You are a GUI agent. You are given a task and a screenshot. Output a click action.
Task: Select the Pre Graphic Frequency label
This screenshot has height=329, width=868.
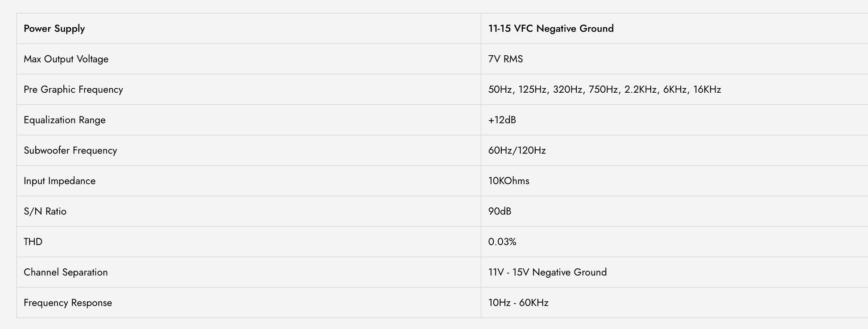[73, 90]
